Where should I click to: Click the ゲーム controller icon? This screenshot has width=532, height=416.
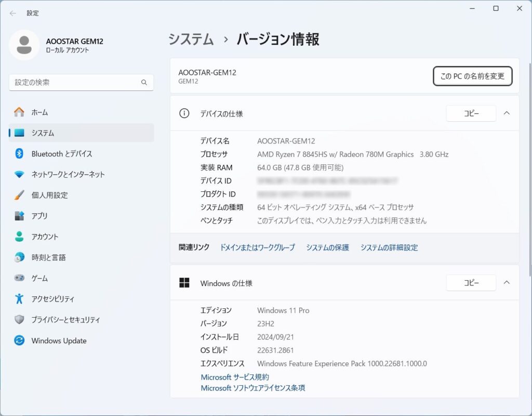(x=19, y=278)
